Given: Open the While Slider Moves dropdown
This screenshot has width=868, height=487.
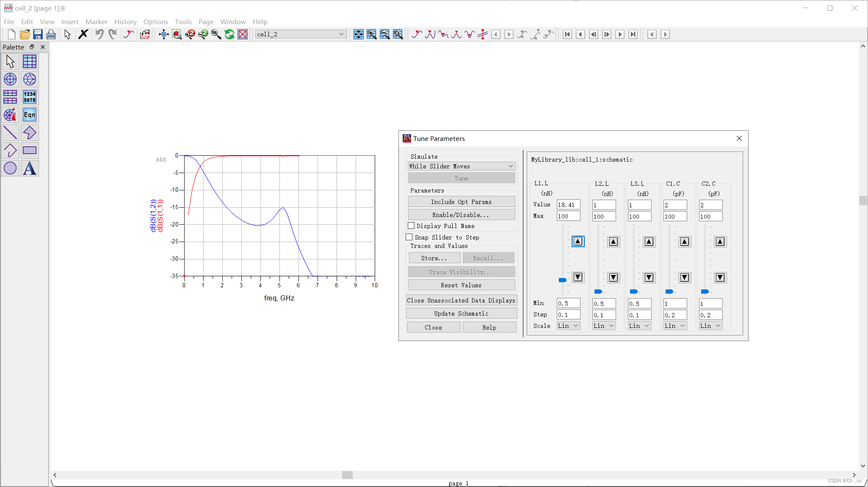Looking at the screenshot, I should [x=461, y=166].
